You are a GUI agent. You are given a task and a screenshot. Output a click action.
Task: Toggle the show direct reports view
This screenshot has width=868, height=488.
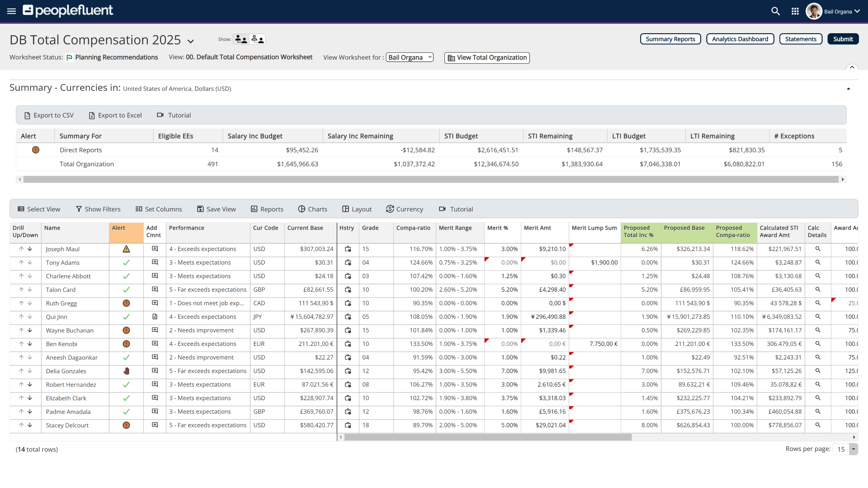click(x=241, y=39)
